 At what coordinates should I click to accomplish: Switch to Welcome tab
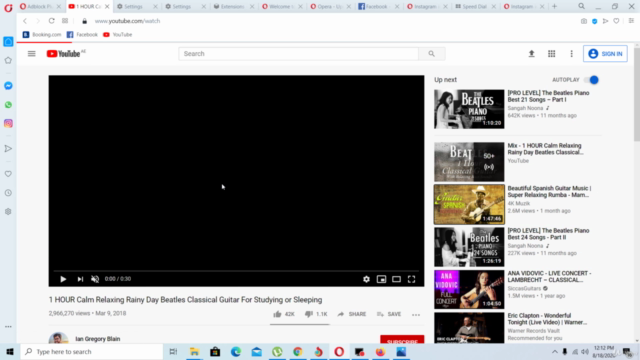click(x=281, y=7)
